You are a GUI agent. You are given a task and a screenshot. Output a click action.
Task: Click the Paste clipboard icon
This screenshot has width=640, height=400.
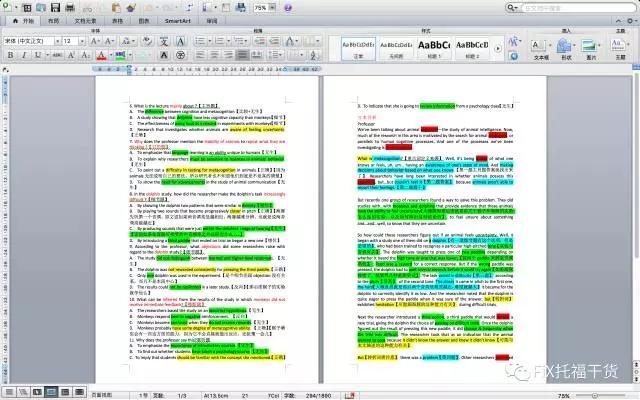[116, 7]
